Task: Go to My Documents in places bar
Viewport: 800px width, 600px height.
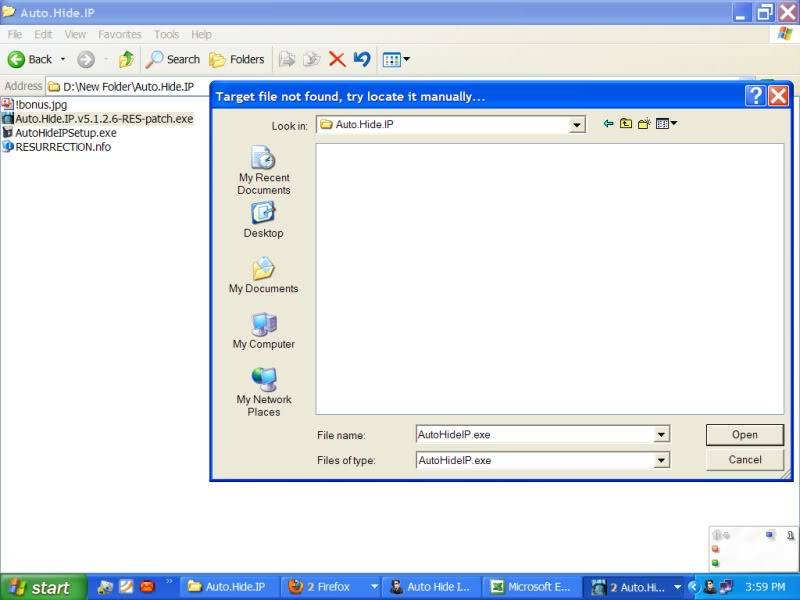Action: point(263,275)
